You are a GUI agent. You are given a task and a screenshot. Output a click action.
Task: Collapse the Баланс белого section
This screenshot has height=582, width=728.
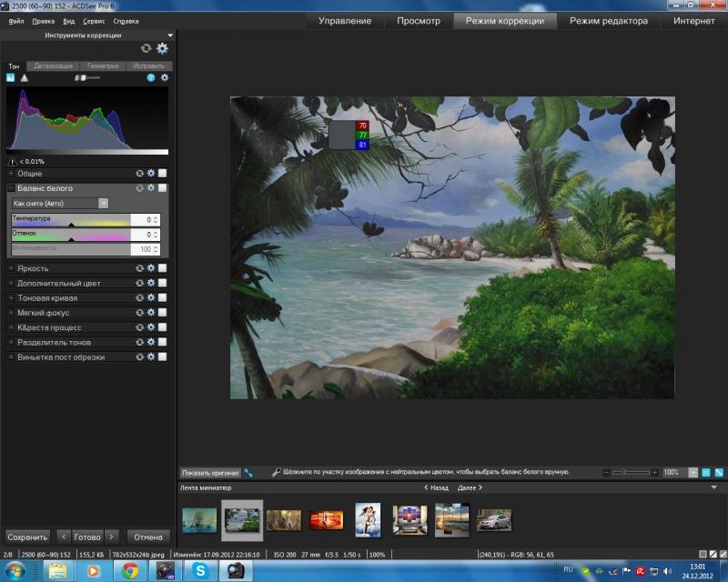click(x=11, y=188)
